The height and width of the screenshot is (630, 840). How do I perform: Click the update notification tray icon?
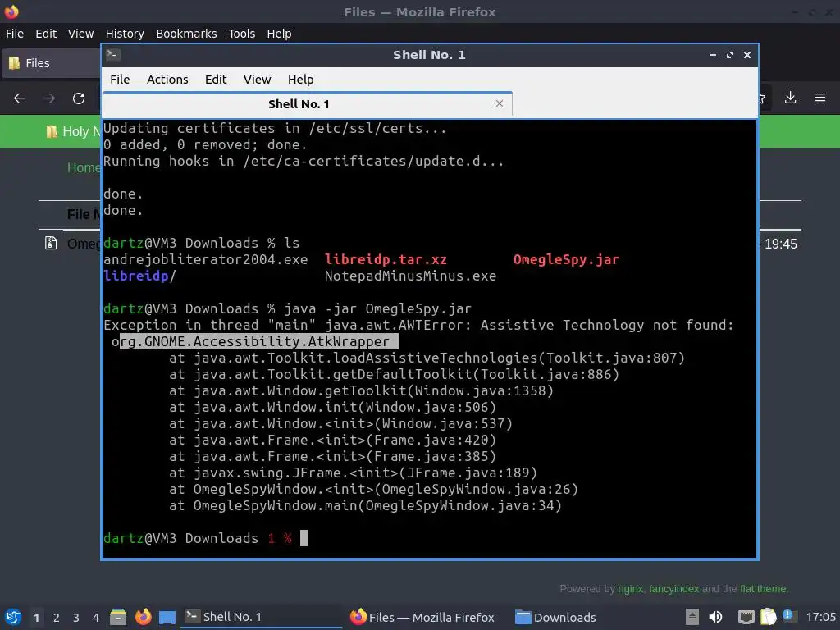pos(788,615)
